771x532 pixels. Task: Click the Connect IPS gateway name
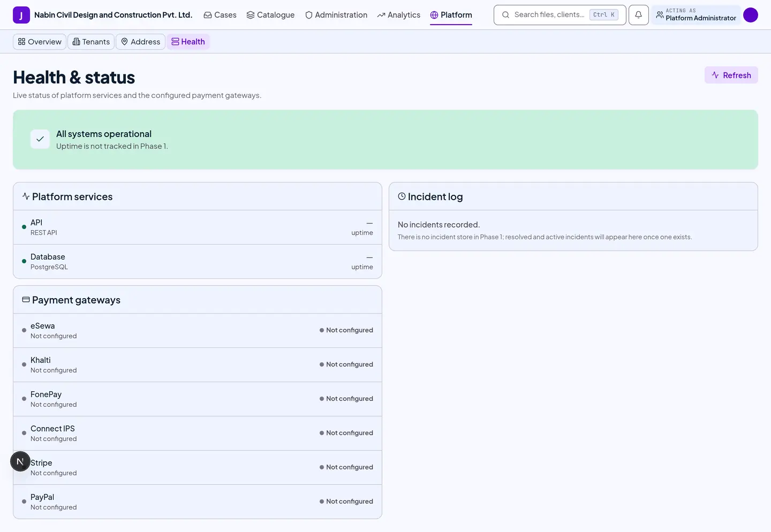[52, 429]
